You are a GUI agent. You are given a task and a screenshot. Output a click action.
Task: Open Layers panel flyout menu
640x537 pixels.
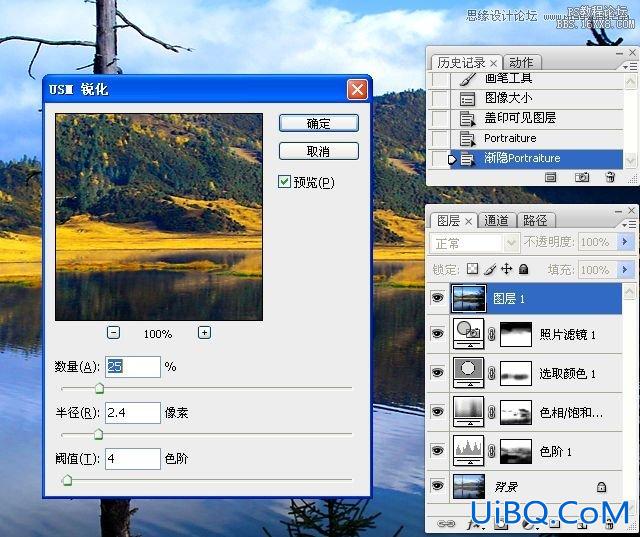click(x=630, y=224)
